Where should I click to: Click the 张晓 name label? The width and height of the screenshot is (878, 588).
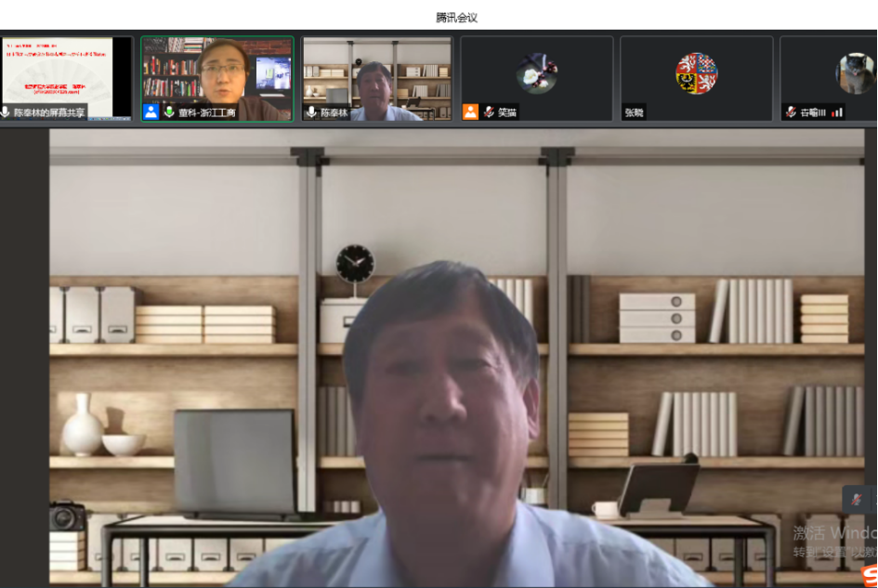[x=635, y=112]
